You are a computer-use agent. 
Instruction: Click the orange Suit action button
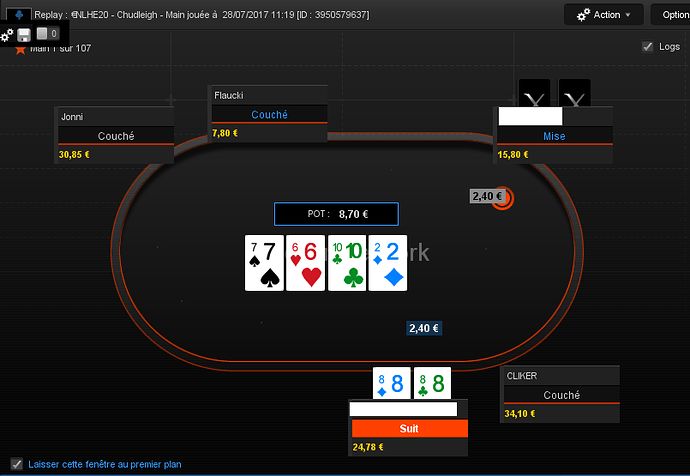410,428
